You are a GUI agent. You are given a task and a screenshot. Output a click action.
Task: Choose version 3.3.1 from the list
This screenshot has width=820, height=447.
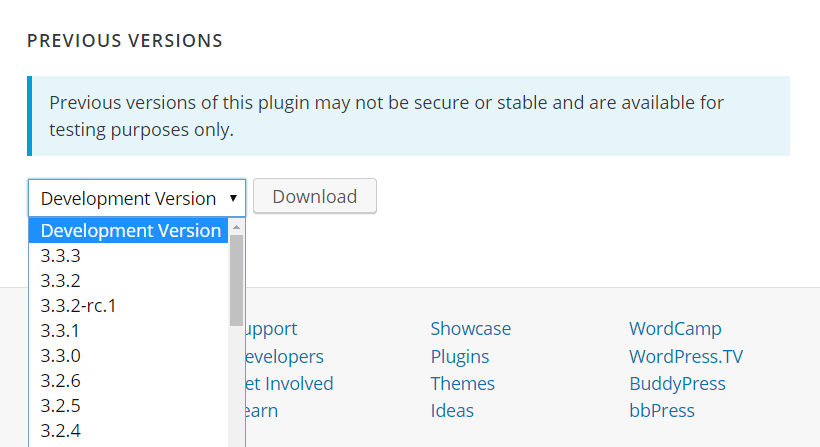(61, 331)
